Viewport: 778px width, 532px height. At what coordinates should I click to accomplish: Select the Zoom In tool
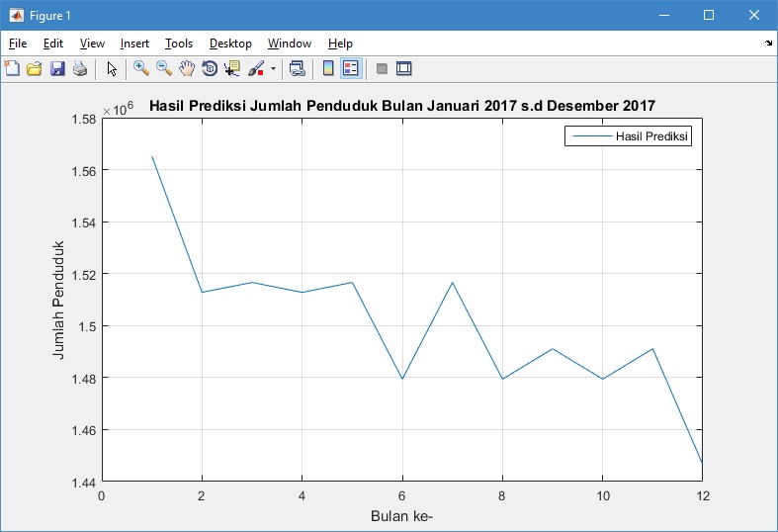[141, 68]
